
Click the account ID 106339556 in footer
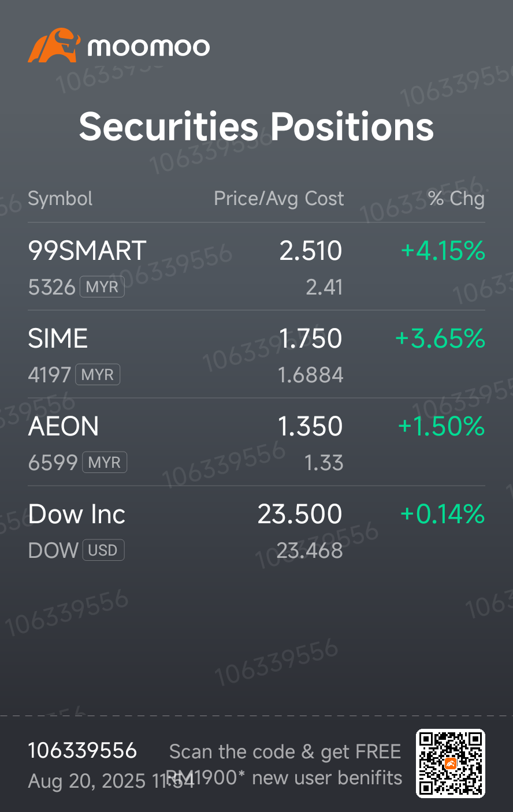point(83,751)
